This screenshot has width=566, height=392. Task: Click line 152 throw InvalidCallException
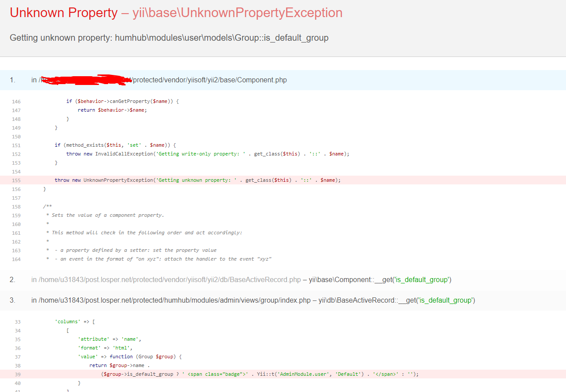tap(208, 154)
